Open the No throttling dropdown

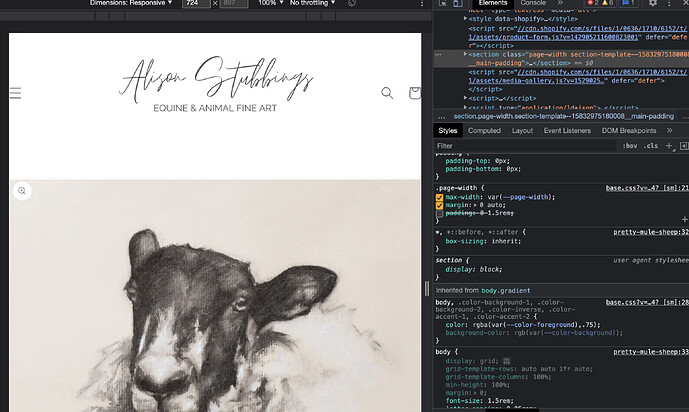click(x=312, y=3)
